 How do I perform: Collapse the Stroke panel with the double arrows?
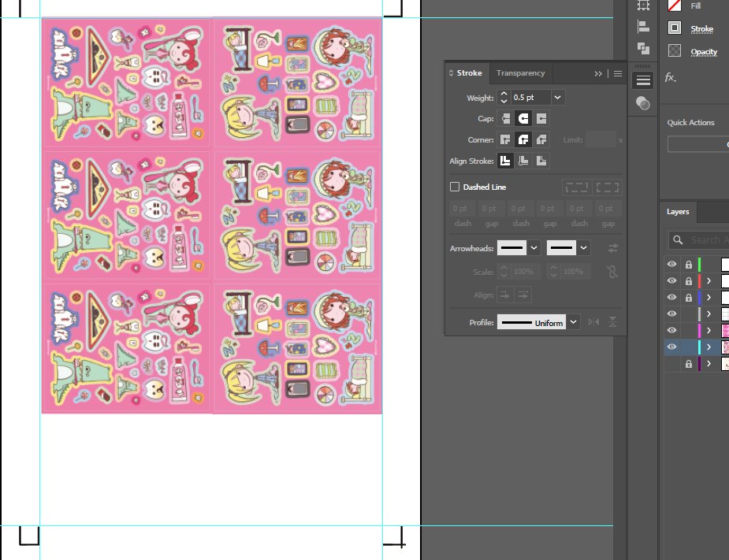pyautogui.click(x=598, y=73)
